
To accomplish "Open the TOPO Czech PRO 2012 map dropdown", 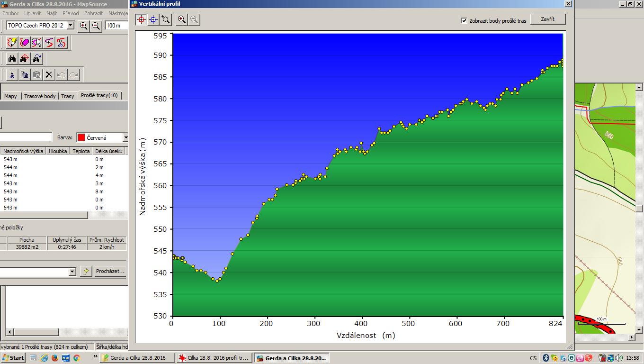I will (71, 26).
